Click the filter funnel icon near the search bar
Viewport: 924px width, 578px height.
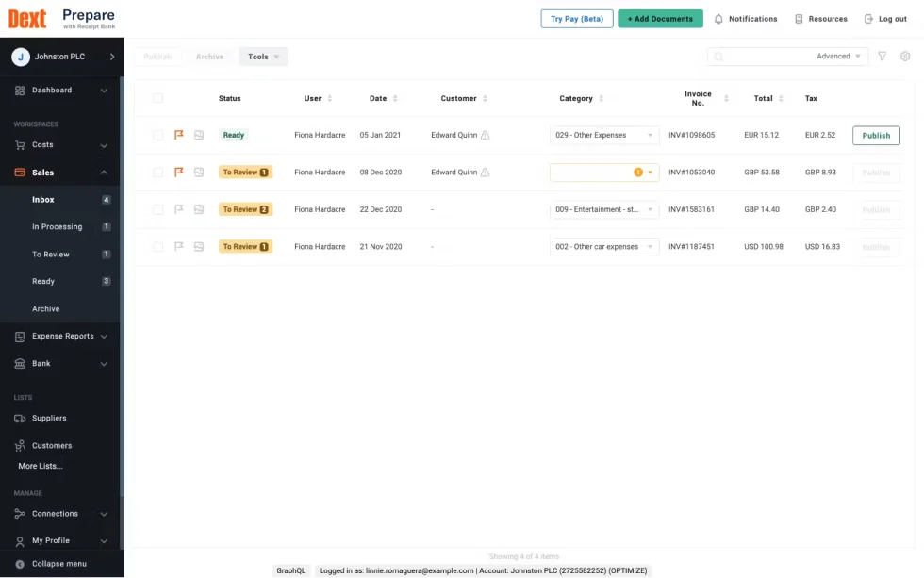coord(882,56)
